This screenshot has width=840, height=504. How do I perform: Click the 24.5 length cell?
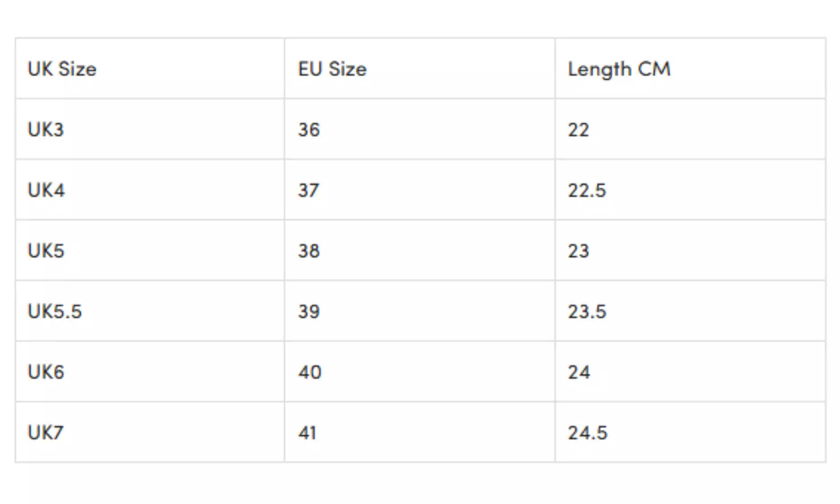[587, 433]
